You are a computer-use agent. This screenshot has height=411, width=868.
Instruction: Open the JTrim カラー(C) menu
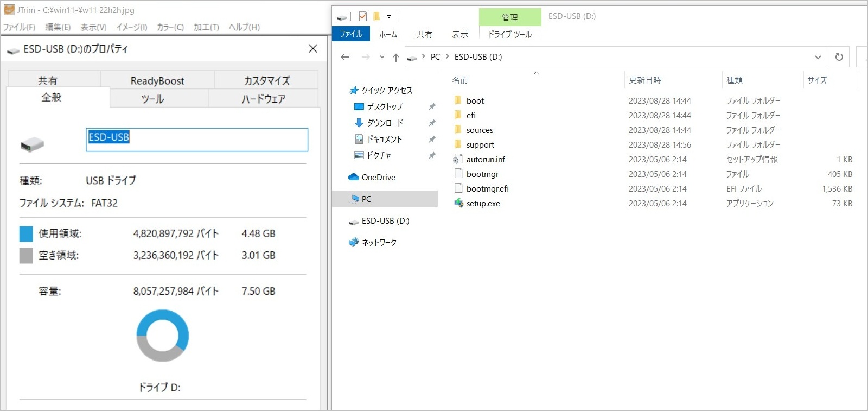[x=170, y=27]
